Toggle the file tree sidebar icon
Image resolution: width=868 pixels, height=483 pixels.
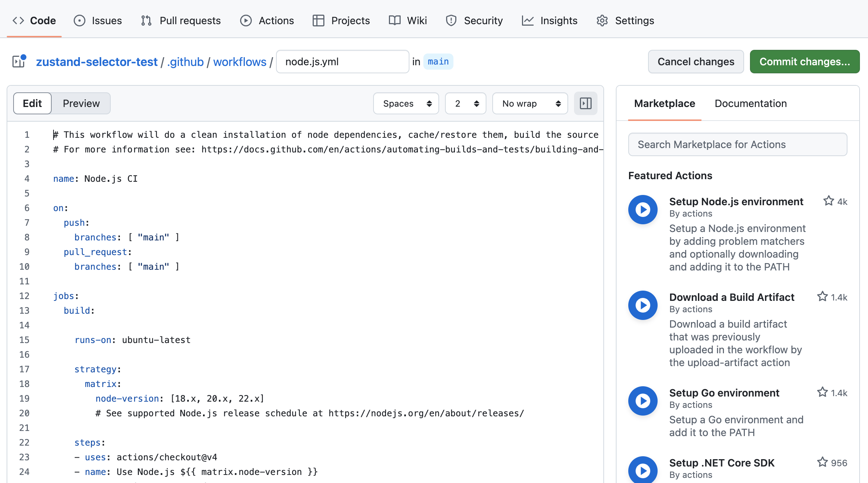19,62
